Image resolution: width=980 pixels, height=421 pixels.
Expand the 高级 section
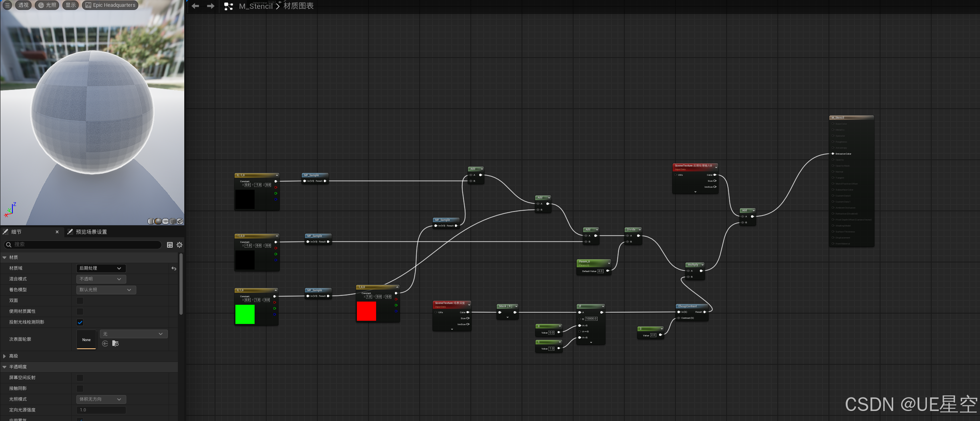[4, 356]
